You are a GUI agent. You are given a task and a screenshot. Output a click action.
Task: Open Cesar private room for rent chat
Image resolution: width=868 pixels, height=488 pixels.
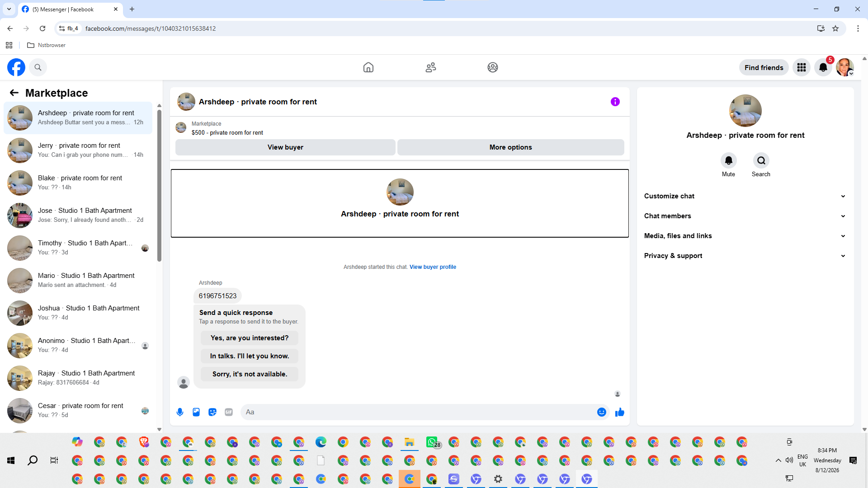pyautogui.click(x=78, y=411)
